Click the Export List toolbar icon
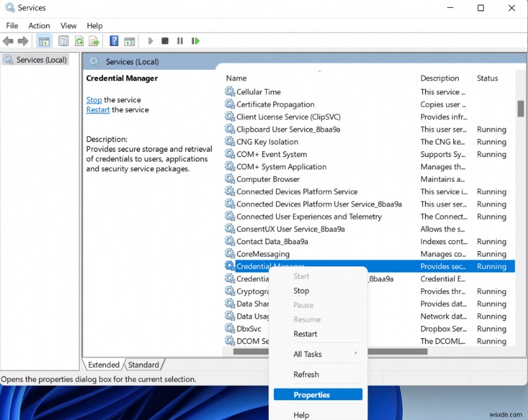Viewport: 528px width, 420px height. tap(94, 41)
